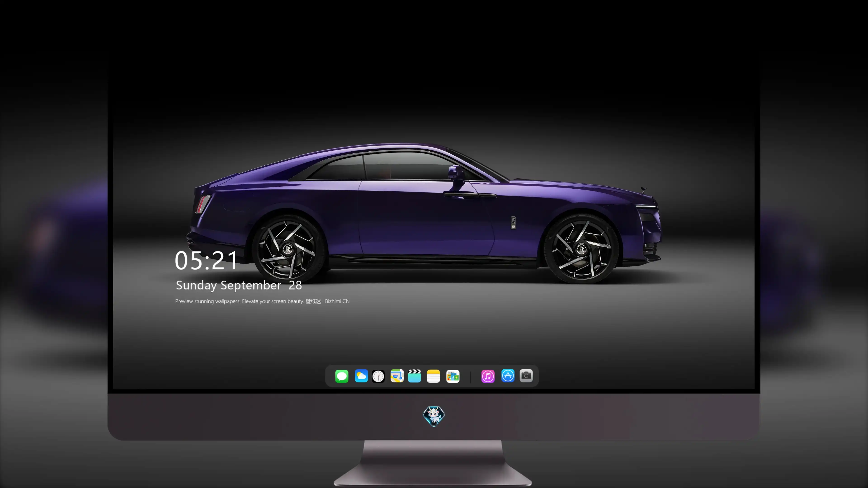Open the Clock app icon
Viewport: 868px width, 488px height.
(x=378, y=376)
